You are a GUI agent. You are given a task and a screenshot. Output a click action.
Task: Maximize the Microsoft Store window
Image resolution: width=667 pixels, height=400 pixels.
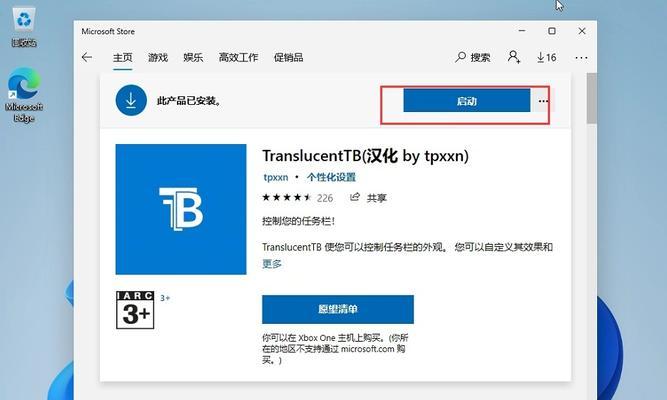point(552,31)
